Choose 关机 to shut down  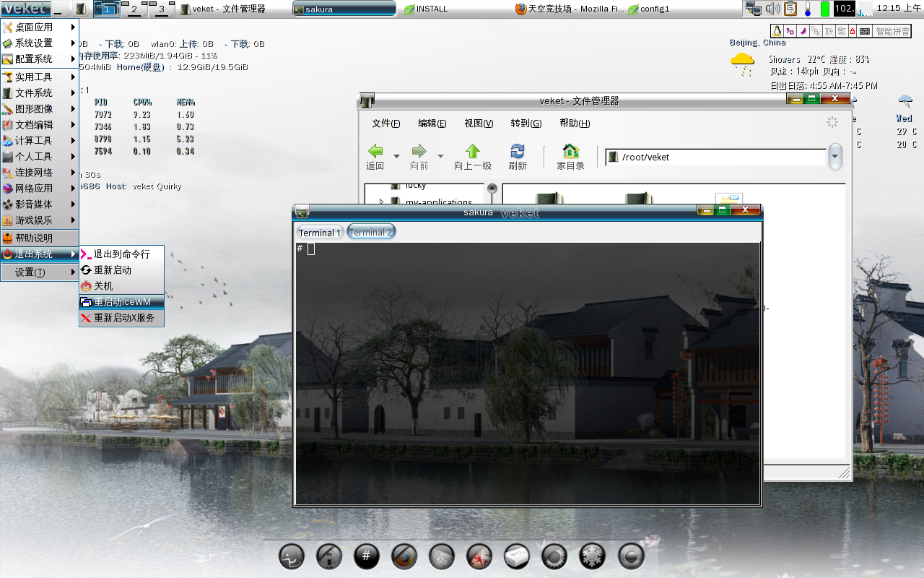click(121, 286)
